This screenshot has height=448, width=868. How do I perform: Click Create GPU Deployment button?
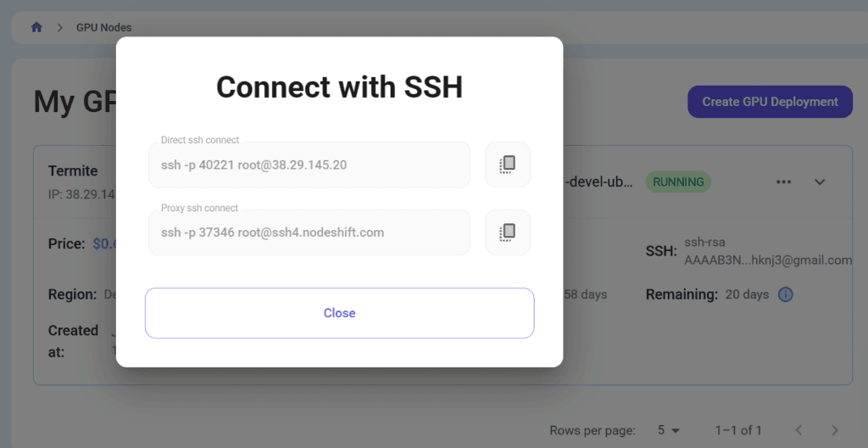[x=770, y=102]
